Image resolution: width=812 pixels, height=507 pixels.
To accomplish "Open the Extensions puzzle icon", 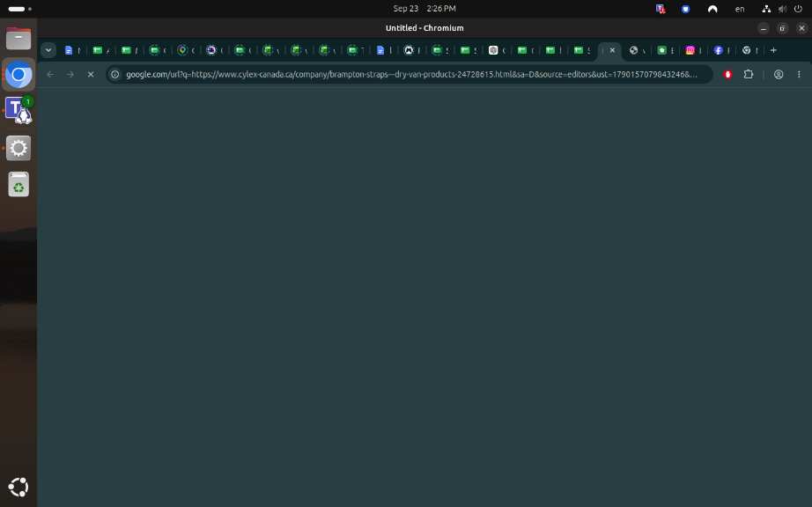I will [749, 75].
